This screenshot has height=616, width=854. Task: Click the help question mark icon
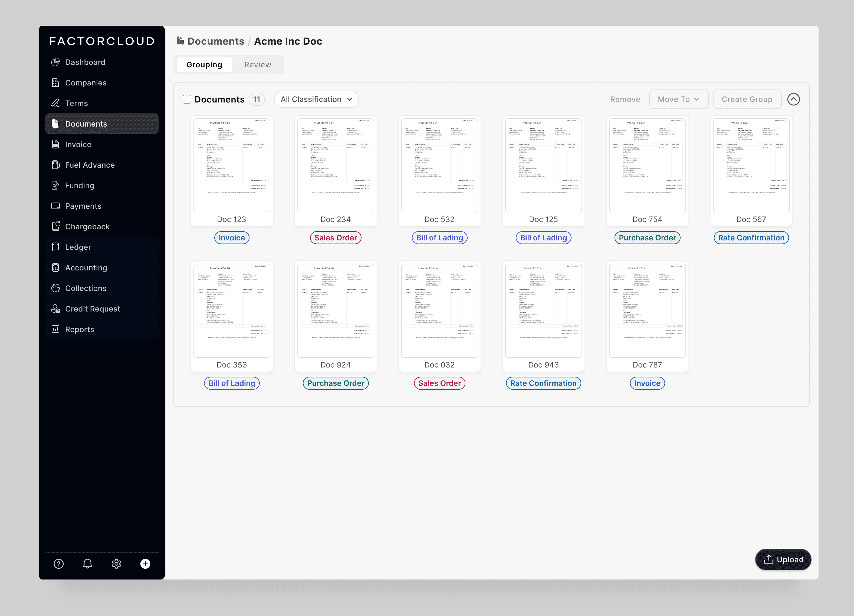coord(59,563)
